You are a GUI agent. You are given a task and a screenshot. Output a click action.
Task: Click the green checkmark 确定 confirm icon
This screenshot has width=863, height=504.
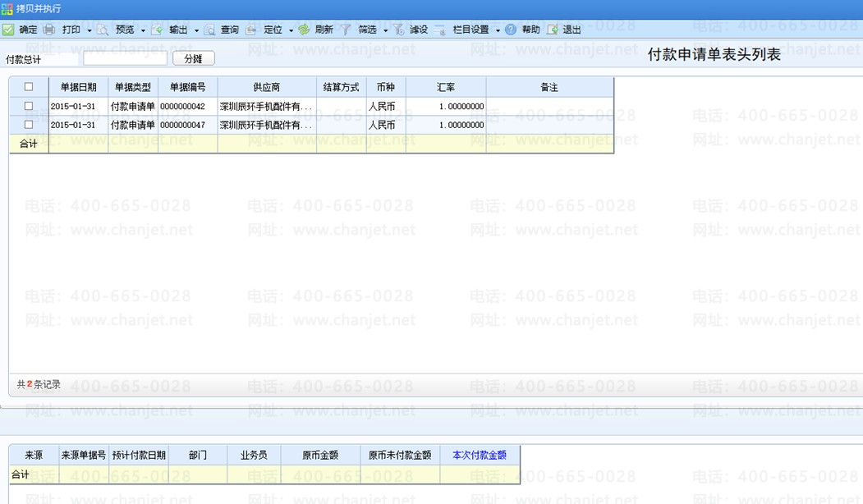(x=7, y=30)
